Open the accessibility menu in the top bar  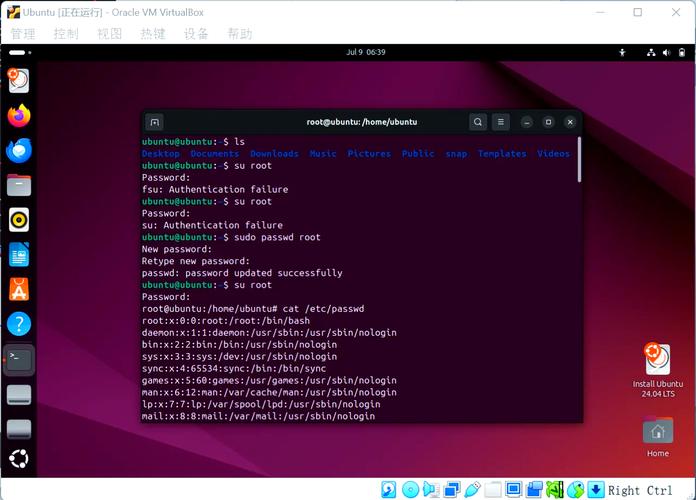[x=622, y=52]
